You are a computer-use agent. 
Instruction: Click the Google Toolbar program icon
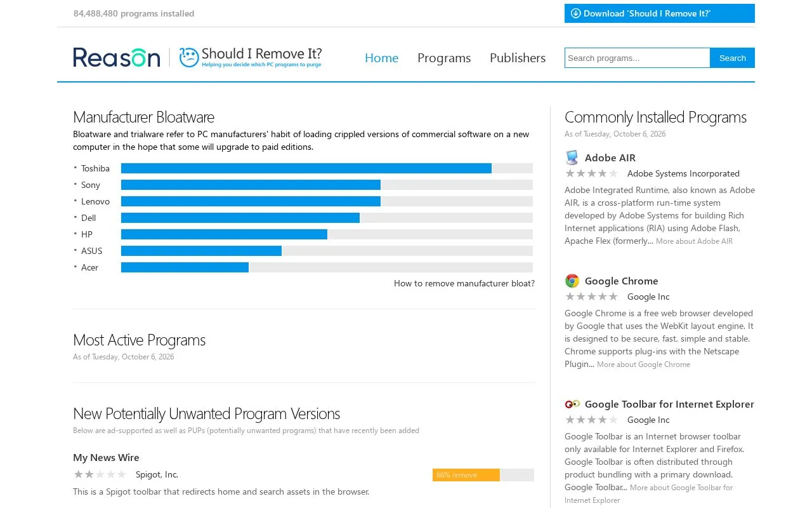click(572, 404)
